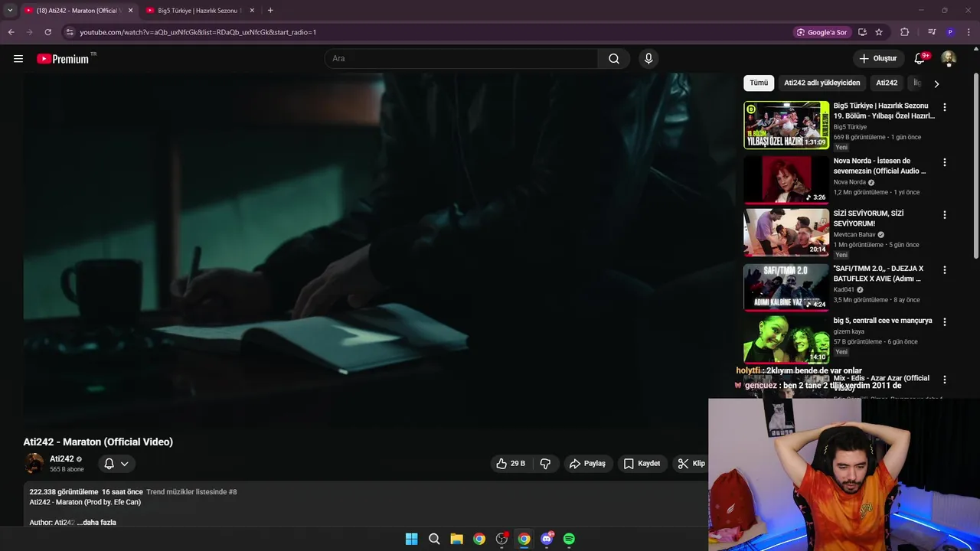Viewport: 980px width, 551px height.
Task: Open Chrome media controls icon
Action: 932,32
